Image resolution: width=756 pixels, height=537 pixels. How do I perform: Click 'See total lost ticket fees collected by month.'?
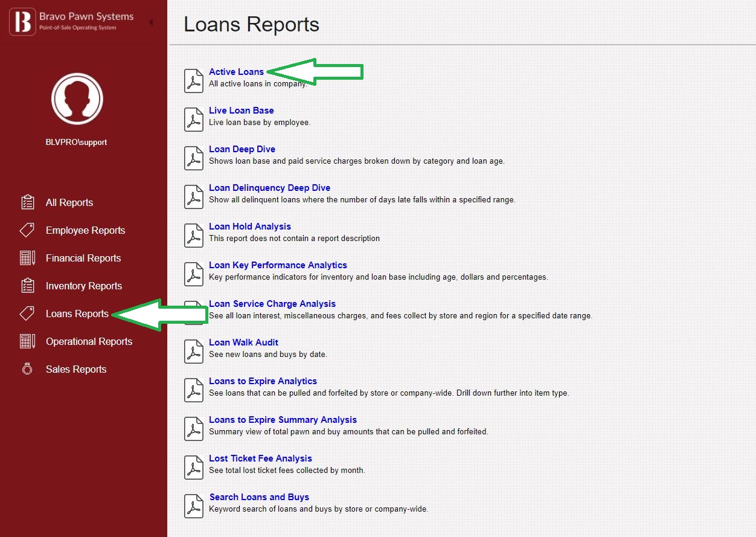(x=287, y=471)
